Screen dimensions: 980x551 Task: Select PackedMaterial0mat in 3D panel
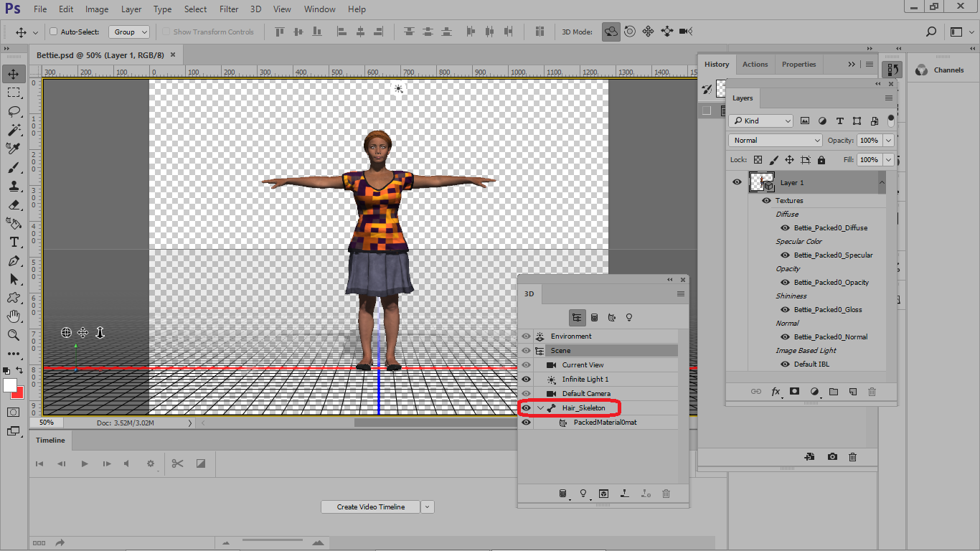(x=605, y=423)
